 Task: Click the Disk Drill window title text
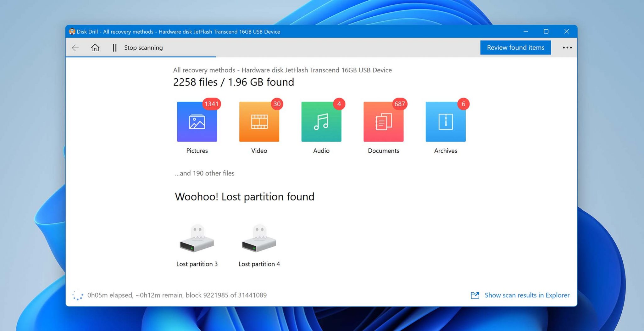tap(178, 31)
